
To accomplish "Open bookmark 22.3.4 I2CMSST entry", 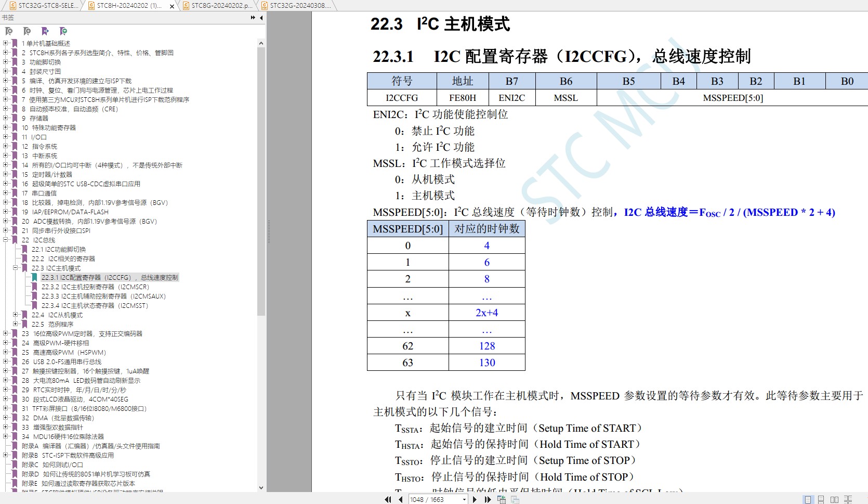I will click(x=95, y=305).
